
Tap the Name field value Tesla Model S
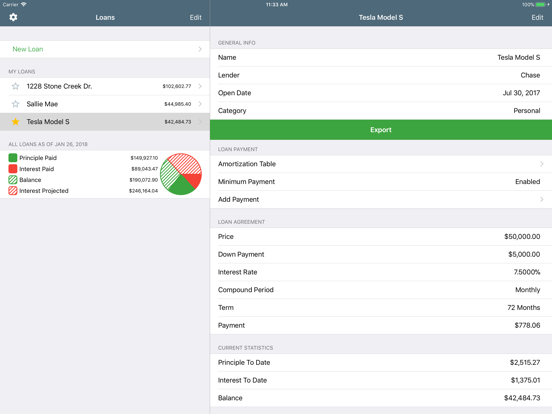tap(519, 57)
